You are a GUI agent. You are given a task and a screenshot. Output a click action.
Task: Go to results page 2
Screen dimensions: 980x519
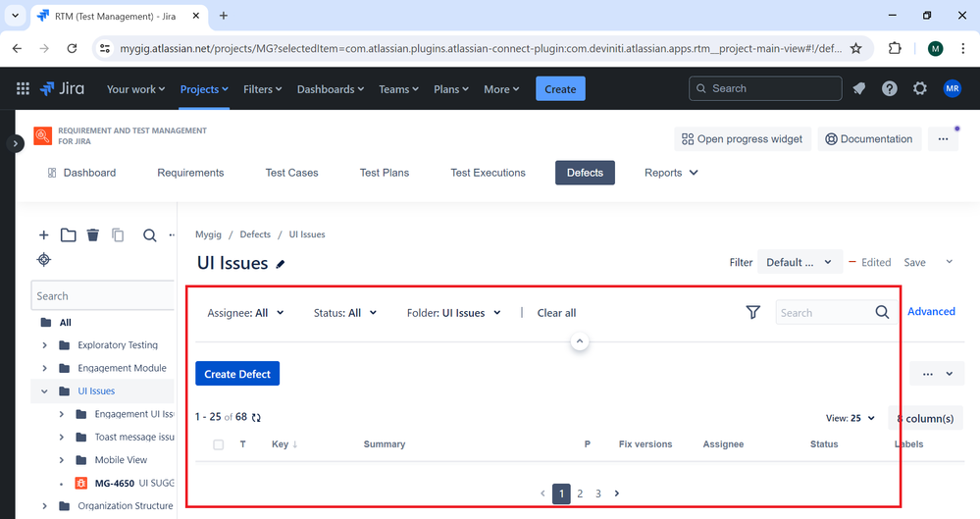pyautogui.click(x=580, y=494)
